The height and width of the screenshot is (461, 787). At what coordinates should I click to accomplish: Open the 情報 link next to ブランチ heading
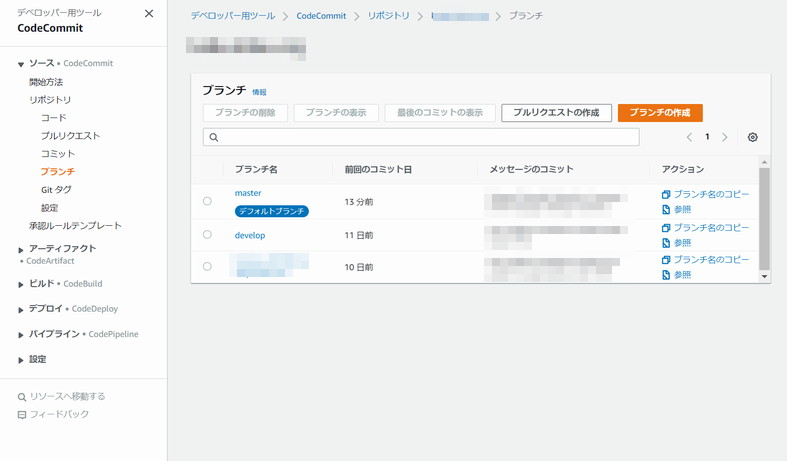point(259,92)
